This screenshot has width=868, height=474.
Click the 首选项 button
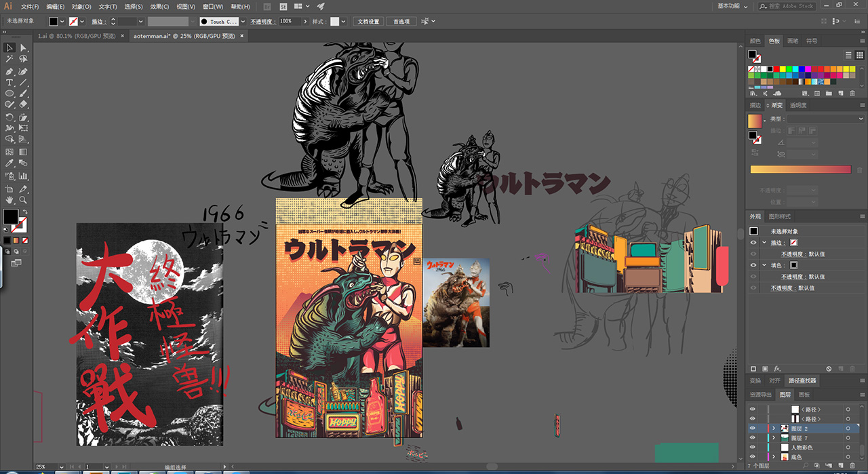pos(401,22)
